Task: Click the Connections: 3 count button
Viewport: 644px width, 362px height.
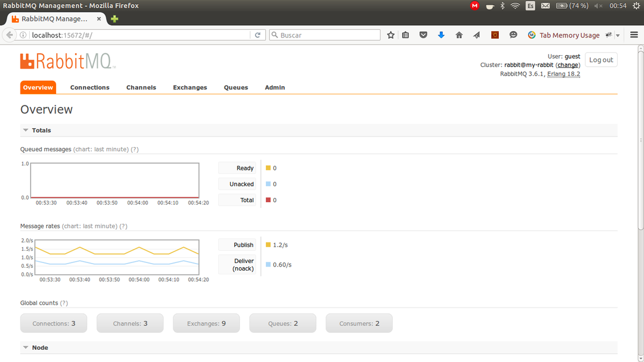Action: 54,323
